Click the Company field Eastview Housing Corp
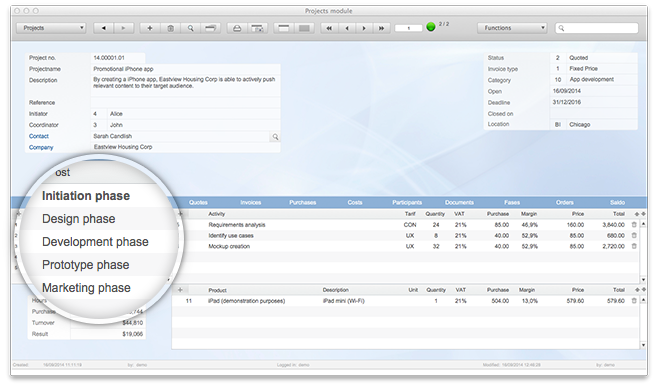660x384 pixels. pyautogui.click(x=185, y=147)
